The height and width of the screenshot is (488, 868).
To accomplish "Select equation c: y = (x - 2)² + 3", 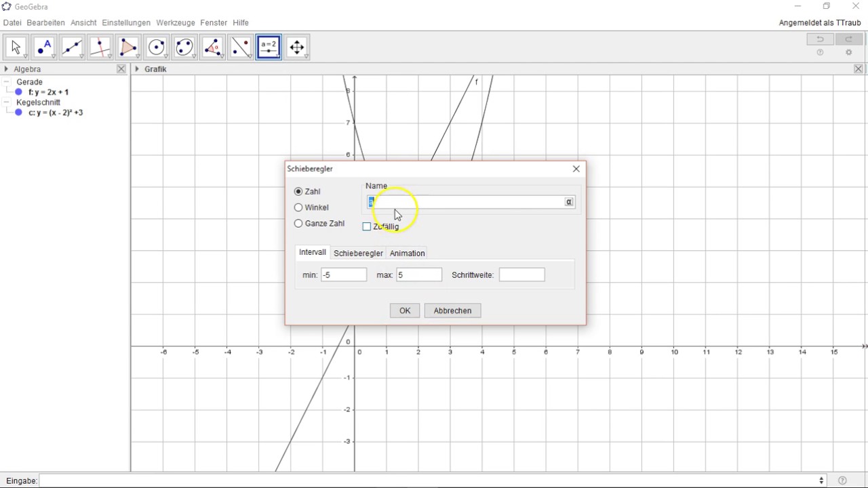I will point(56,113).
